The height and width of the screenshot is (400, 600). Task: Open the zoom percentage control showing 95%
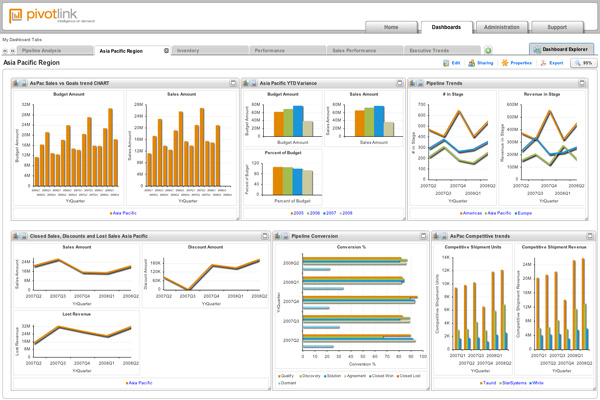(x=583, y=63)
